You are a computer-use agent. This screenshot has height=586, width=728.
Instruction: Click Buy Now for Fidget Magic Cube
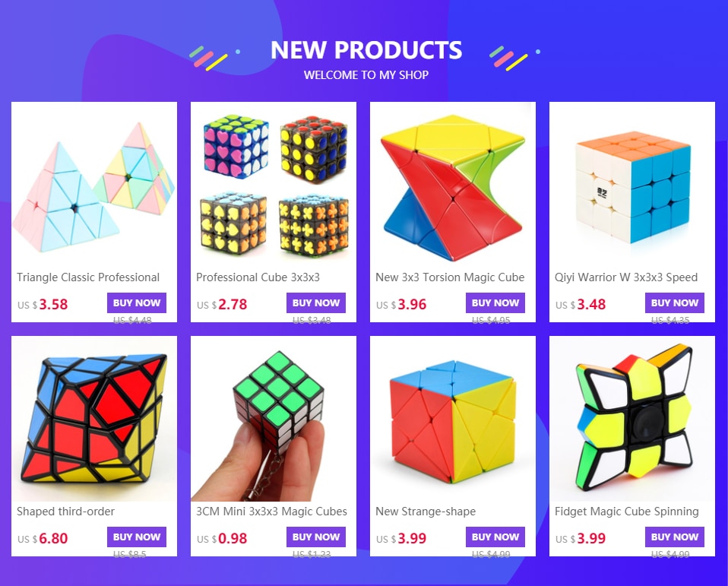tap(674, 537)
